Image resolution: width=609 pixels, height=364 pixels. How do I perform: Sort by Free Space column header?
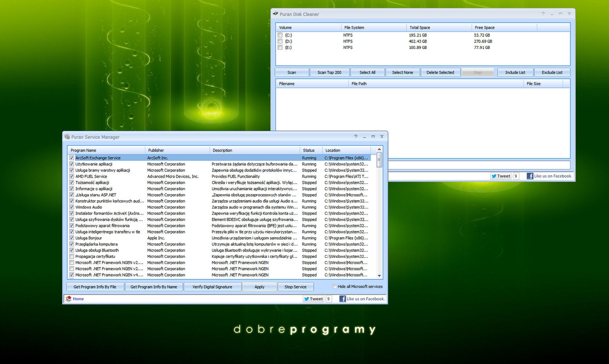coord(504,28)
